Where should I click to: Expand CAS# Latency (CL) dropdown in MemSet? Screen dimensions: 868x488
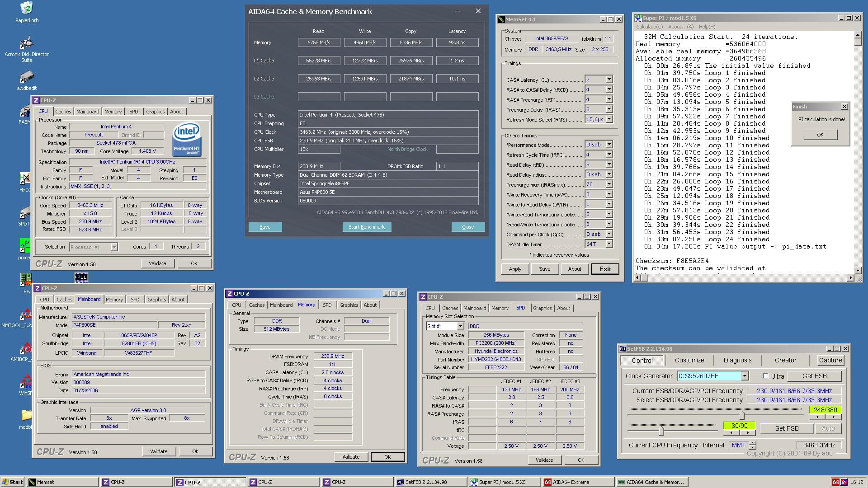(x=609, y=80)
